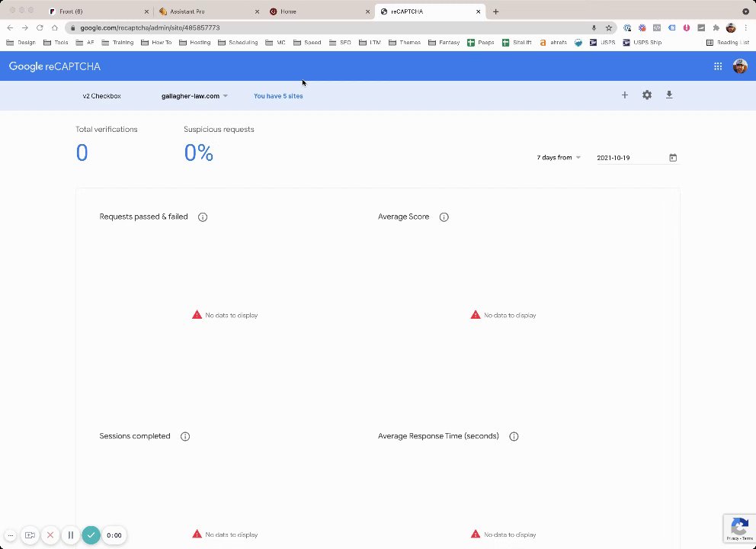Click the download data icon
Image resolution: width=756 pixels, height=549 pixels.
coord(669,95)
